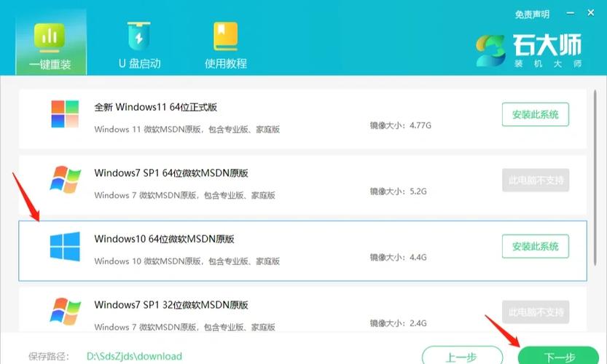Viewport: 607px width, 364px height.
Task: Click the 石大师 logo icon
Action: (x=490, y=51)
